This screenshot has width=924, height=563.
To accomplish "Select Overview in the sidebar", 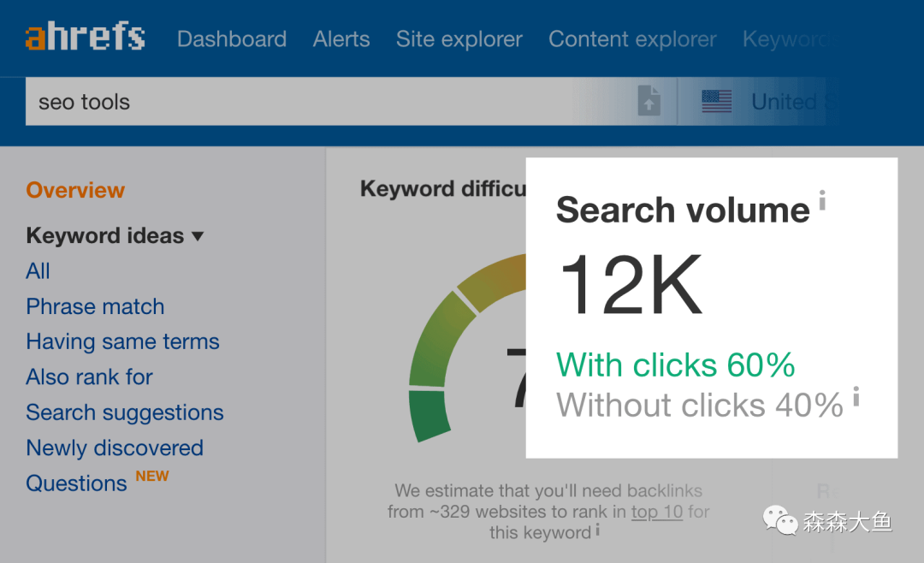I will (x=75, y=190).
